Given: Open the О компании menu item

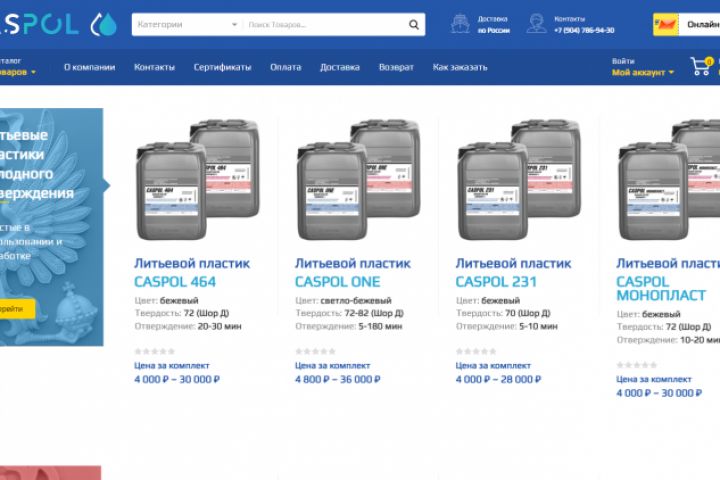Looking at the screenshot, I should (90, 67).
